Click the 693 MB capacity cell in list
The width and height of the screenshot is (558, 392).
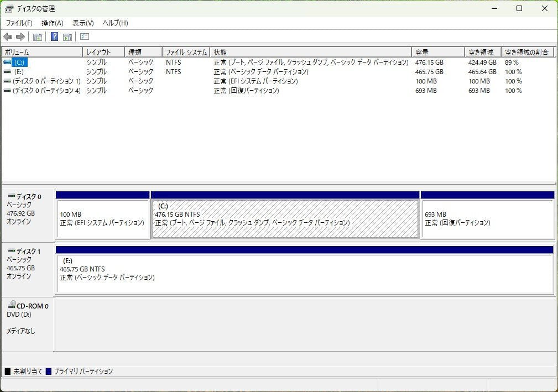tap(426, 91)
